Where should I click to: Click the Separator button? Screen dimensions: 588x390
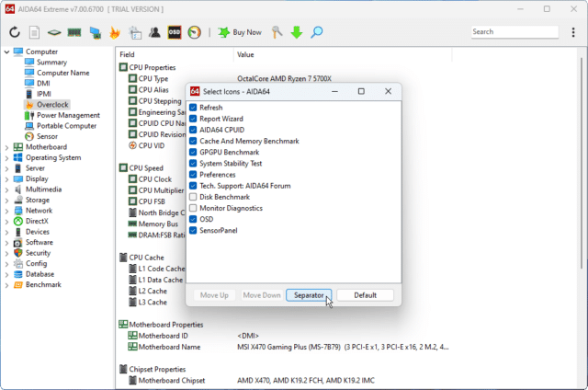pyautogui.click(x=309, y=295)
